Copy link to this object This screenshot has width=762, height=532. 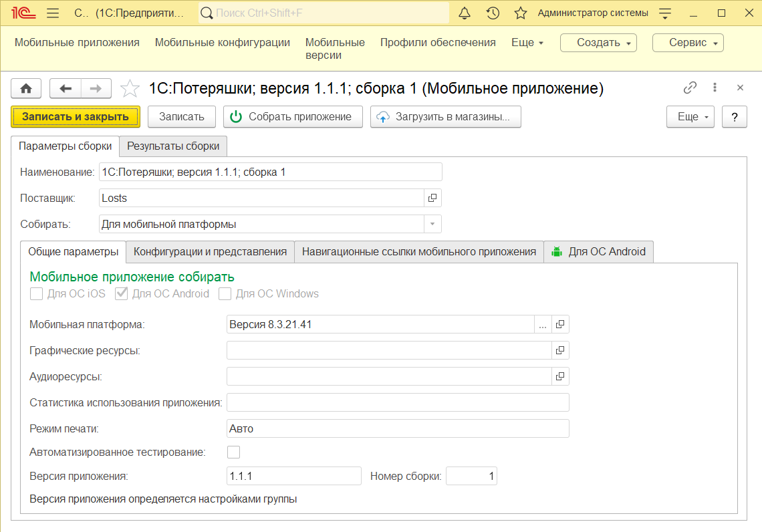[690, 88]
